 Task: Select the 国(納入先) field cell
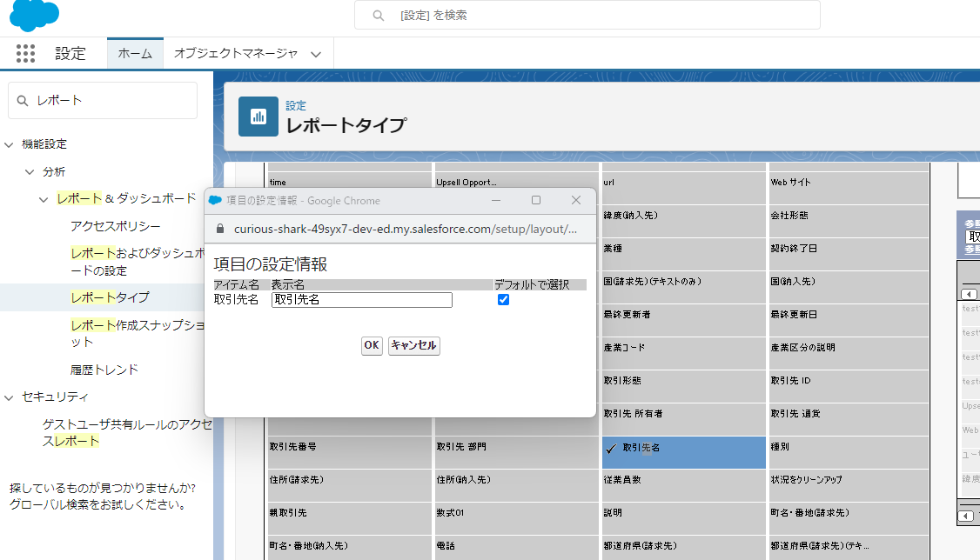848,287
